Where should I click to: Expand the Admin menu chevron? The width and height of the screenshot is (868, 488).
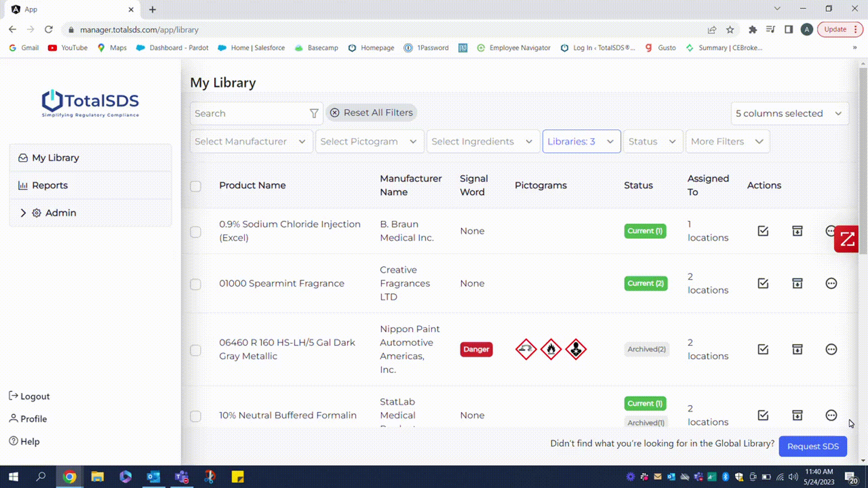pos(23,213)
